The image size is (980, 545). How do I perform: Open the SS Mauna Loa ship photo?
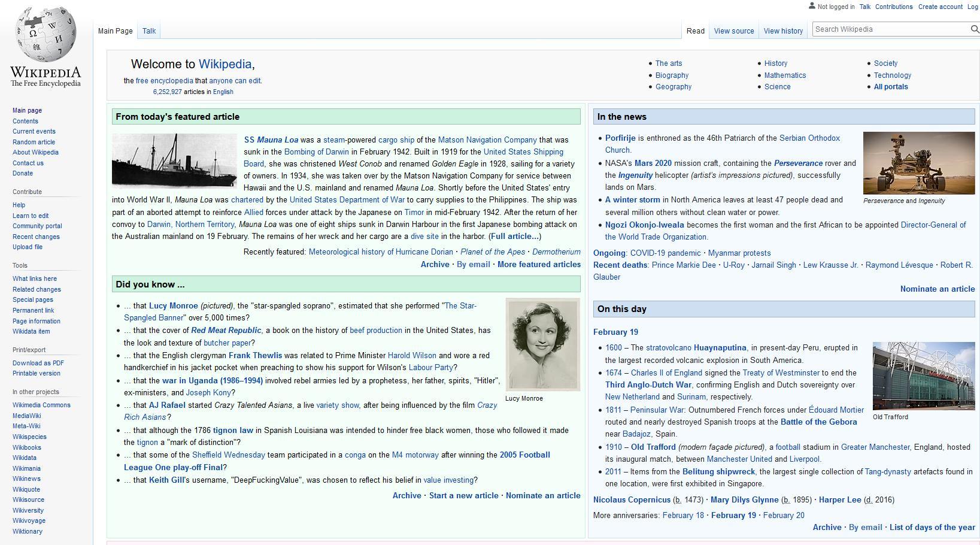pos(174,161)
